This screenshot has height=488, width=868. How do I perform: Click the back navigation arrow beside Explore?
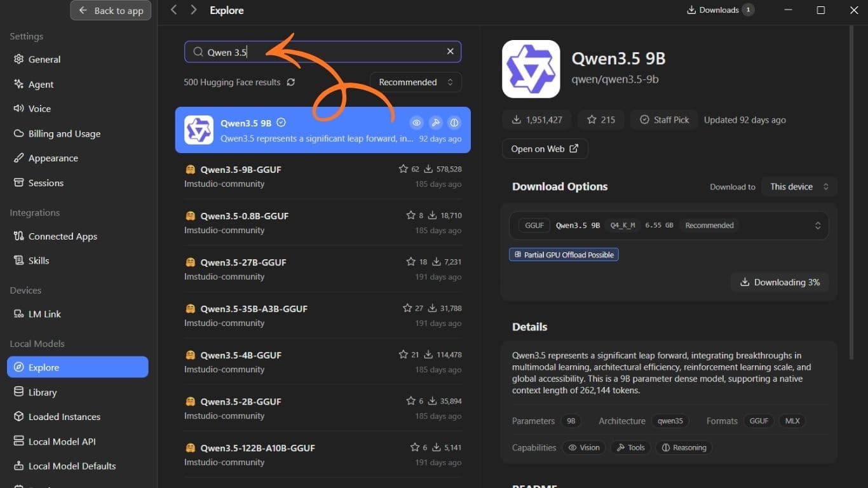[174, 10]
